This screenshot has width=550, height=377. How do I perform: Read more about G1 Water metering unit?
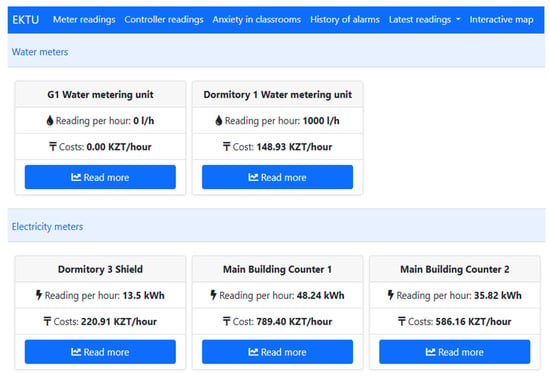click(100, 177)
